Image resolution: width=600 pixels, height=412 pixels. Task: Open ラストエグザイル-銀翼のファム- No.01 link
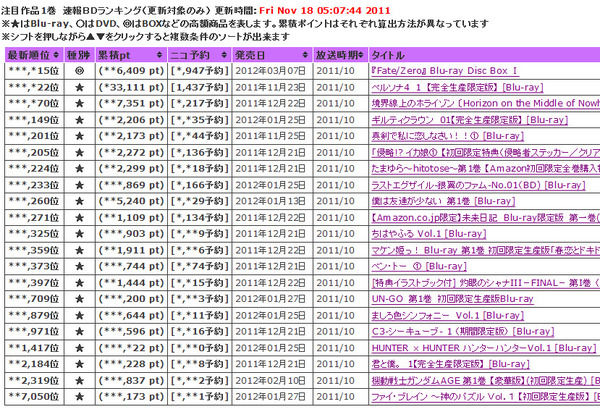478,185
